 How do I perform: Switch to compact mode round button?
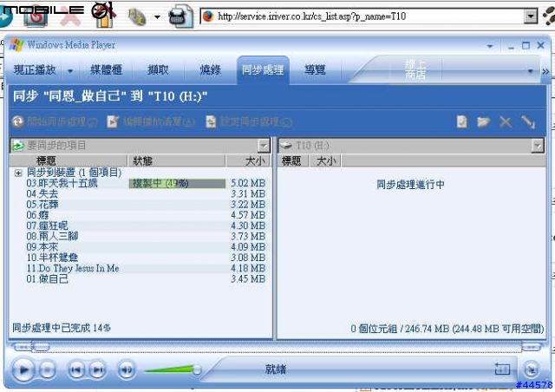531,369
